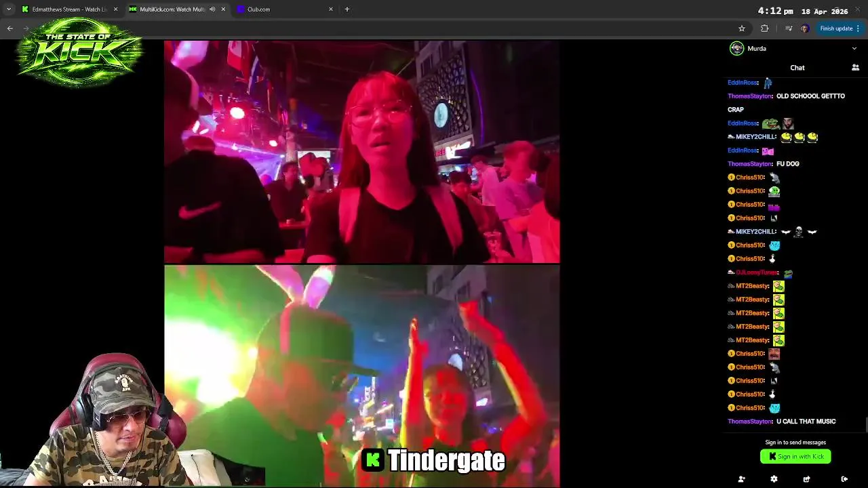The image size is (868, 488).
Task: Open the tab search dropdown arrow
Action: pyautogui.click(x=9, y=9)
